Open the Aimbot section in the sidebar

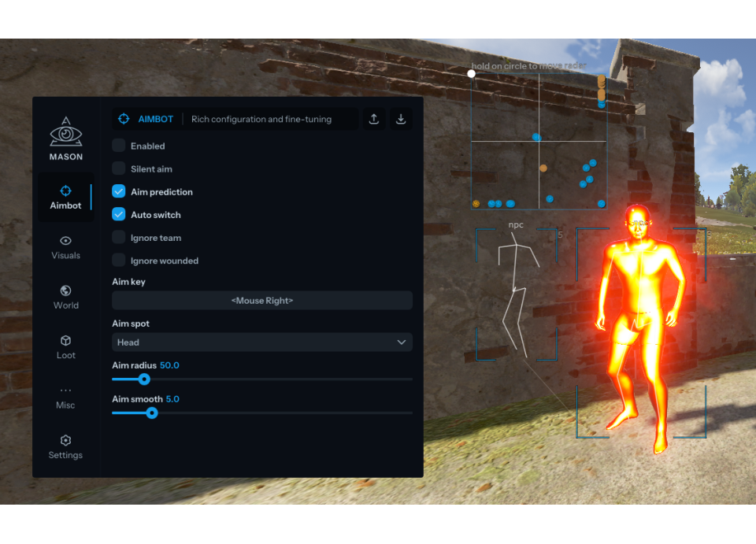65,197
